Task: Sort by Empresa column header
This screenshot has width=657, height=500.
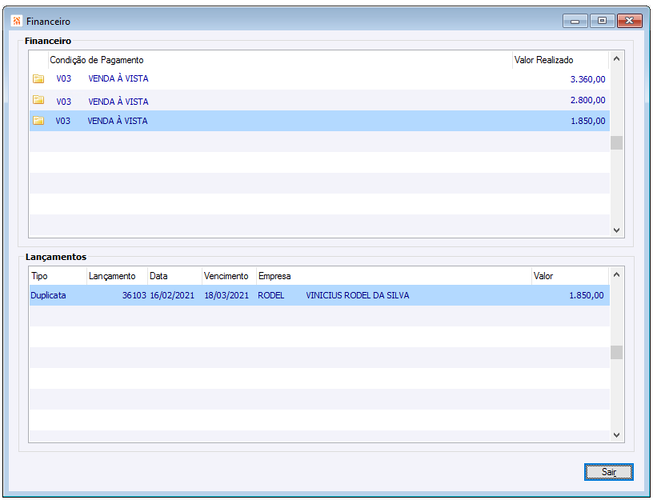Action: [x=393, y=276]
